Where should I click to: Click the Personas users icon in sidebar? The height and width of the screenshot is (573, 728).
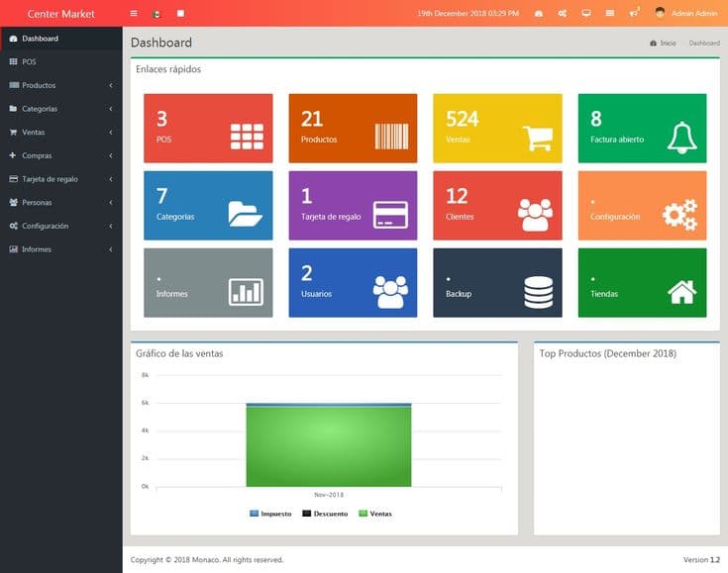[14, 202]
